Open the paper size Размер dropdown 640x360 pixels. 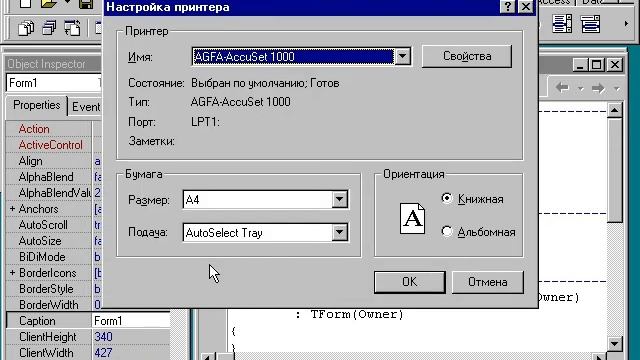coord(340,200)
